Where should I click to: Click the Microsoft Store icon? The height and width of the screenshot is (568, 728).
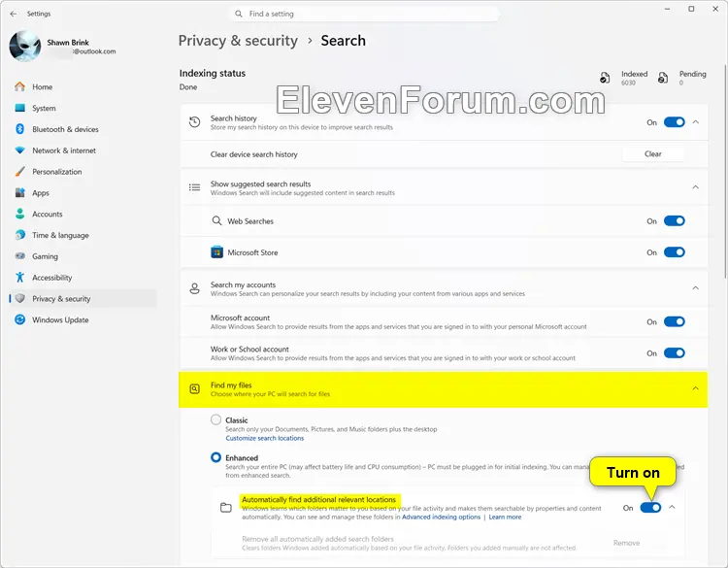216,252
